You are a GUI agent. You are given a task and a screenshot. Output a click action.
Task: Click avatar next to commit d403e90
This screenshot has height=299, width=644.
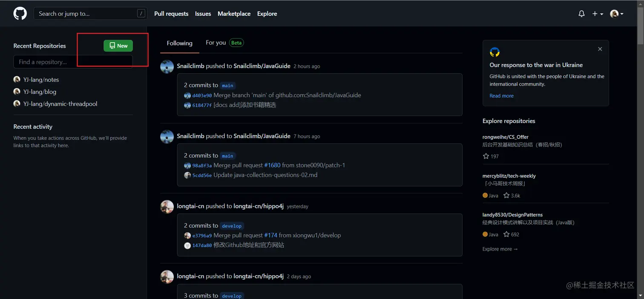(x=187, y=95)
